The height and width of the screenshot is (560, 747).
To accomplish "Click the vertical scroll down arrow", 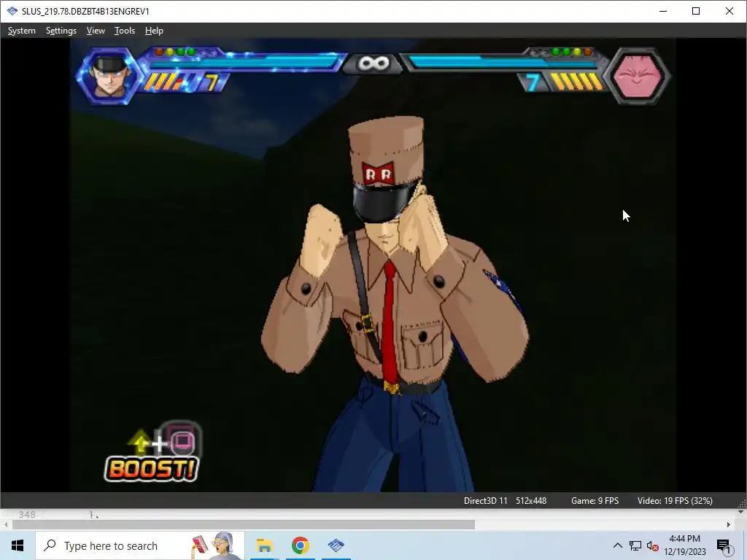I will click(x=741, y=513).
